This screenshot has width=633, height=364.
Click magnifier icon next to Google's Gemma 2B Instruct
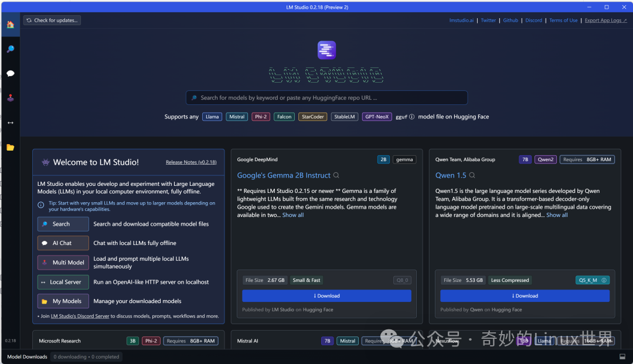(336, 175)
